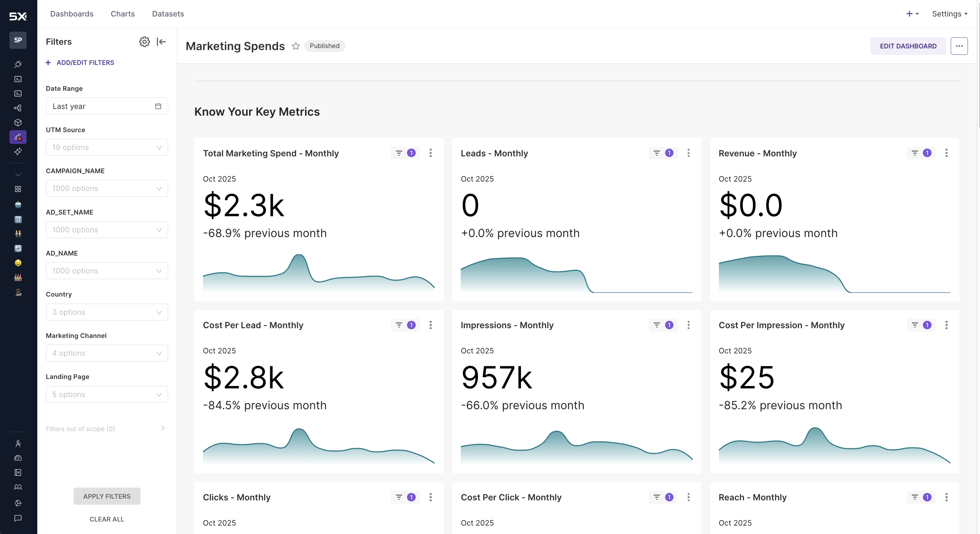Open the filter settings gear icon

pyautogui.click(x=144, y=41)
